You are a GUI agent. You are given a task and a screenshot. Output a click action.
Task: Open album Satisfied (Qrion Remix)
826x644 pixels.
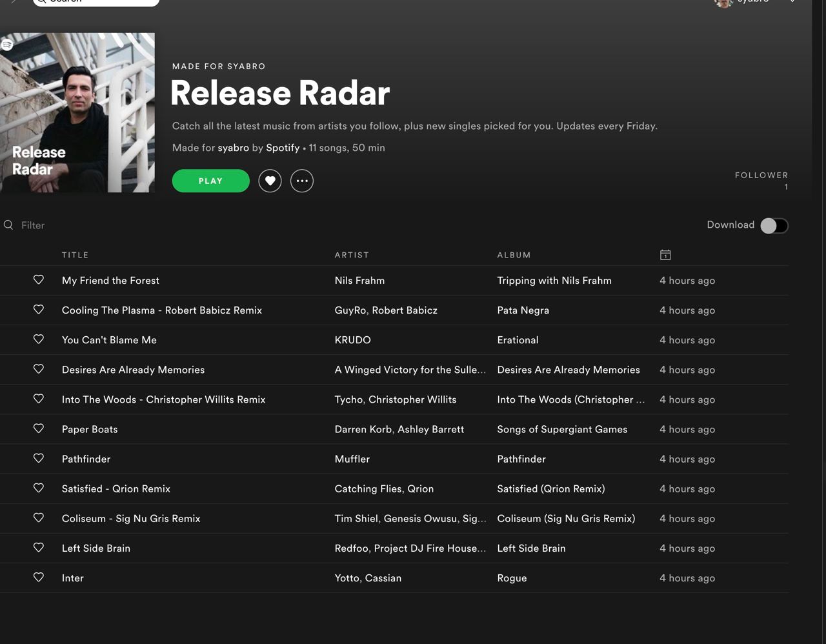click(551, 488)
